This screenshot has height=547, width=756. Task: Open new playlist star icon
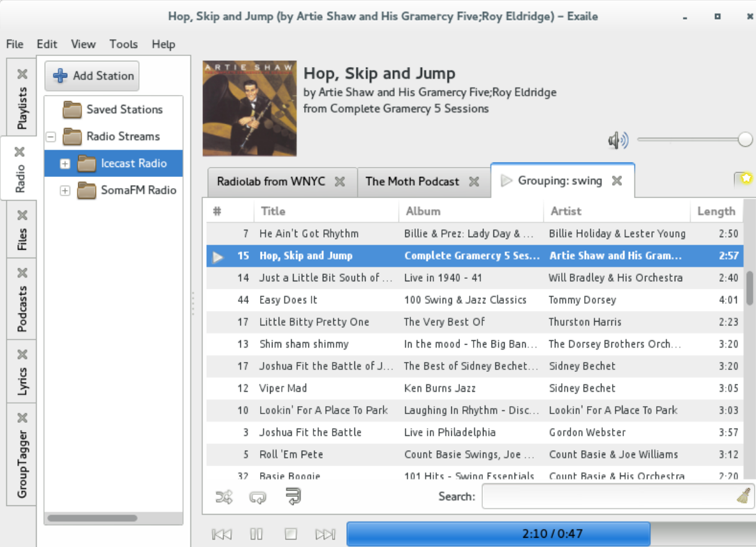[744, 179]
